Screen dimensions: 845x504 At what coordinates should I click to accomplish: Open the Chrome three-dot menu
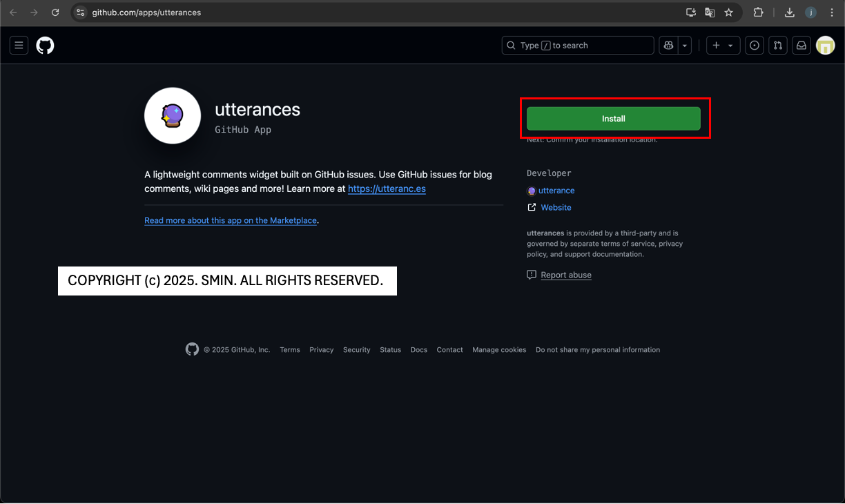832,12
